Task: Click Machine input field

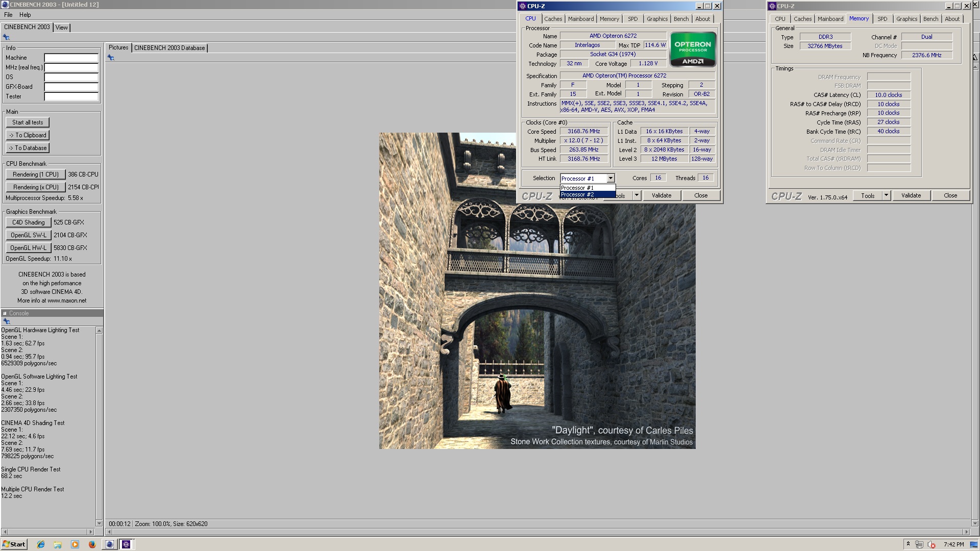Action: coord(71,58)
